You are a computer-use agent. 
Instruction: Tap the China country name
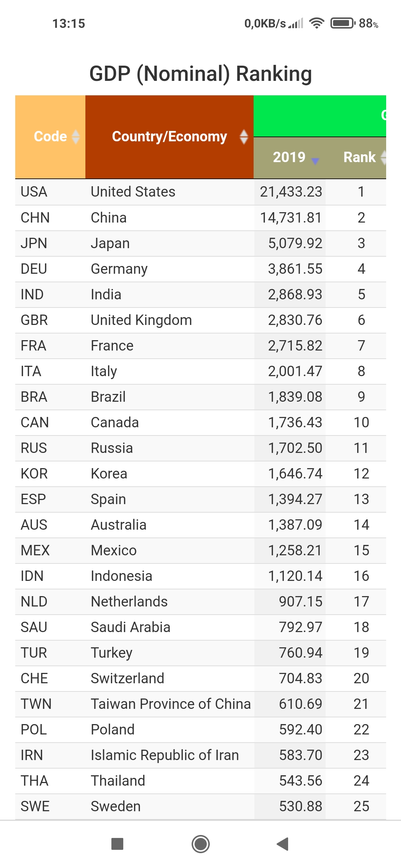pos(108,218)
